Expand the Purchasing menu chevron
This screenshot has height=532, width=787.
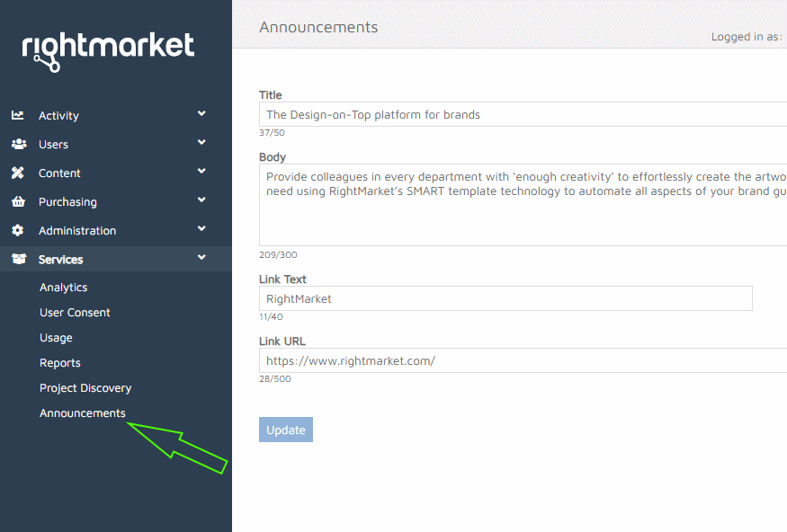point(201,200)
